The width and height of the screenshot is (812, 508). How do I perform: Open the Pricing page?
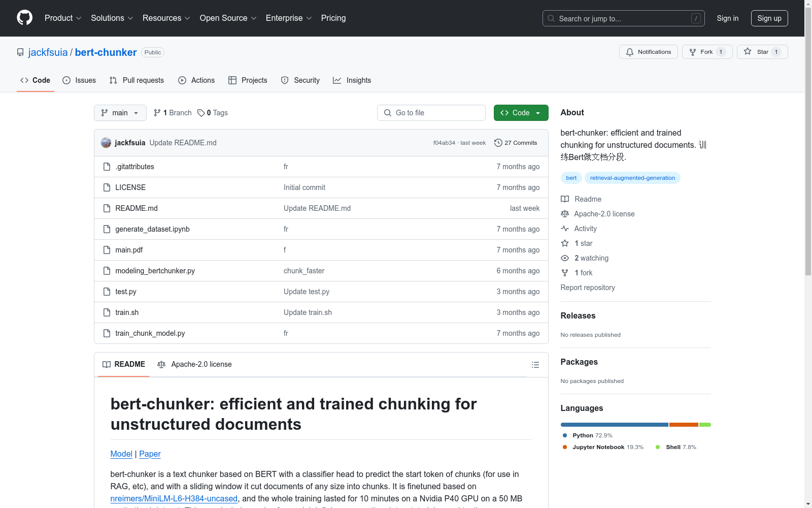click(x=333, y=18)
